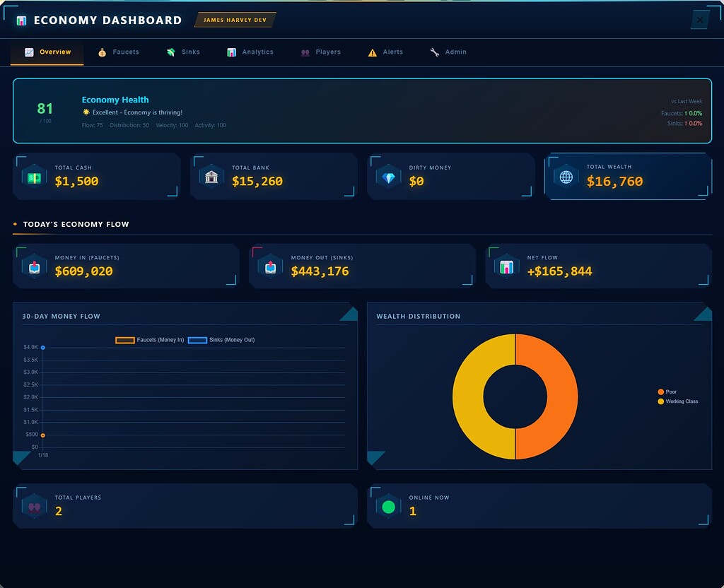Screen dimensions: 724x588
Task: Click the 30-Day Money Flow title
Action: (61, 317)
